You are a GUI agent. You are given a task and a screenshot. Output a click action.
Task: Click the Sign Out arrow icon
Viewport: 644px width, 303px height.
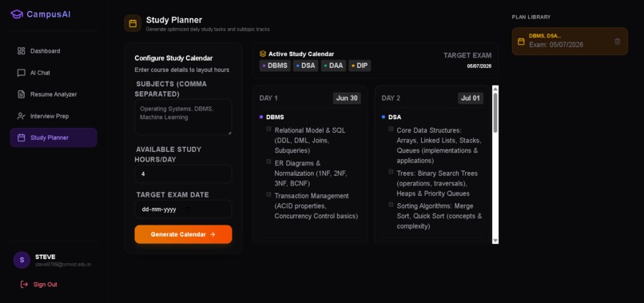point(24,285)
